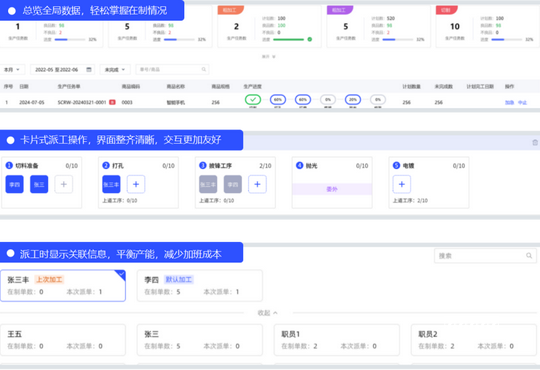Expand the section with the chevron above the filters
540x370 pixels.
click(269, 56)
